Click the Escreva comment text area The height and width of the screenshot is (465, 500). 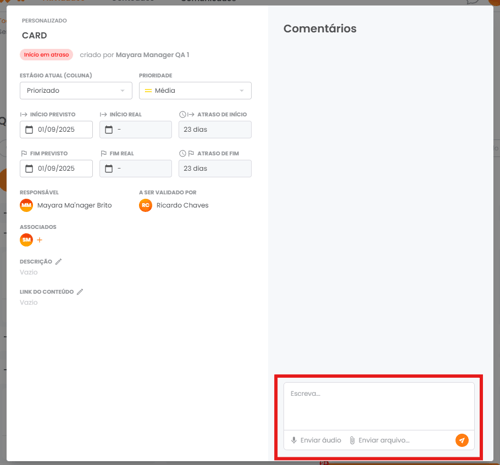click(379, 406)
